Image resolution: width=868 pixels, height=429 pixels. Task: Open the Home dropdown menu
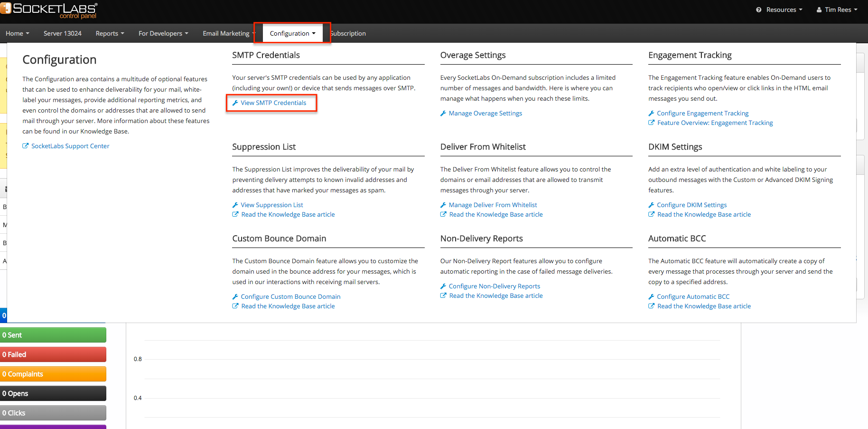[18, 33]
